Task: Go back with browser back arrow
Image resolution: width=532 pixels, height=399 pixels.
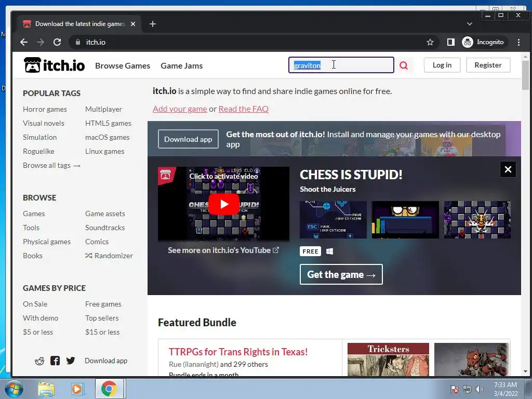Action: point(24,42)
